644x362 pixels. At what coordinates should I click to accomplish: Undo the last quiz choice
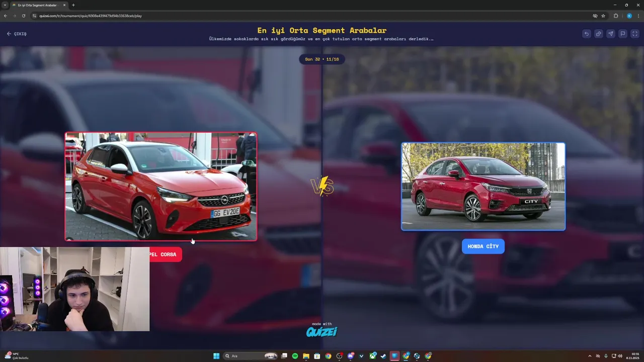click(x=586, y=34)
